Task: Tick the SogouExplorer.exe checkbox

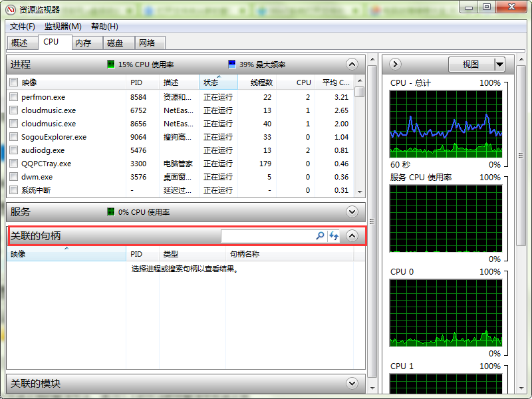Action: coord(13,137)
